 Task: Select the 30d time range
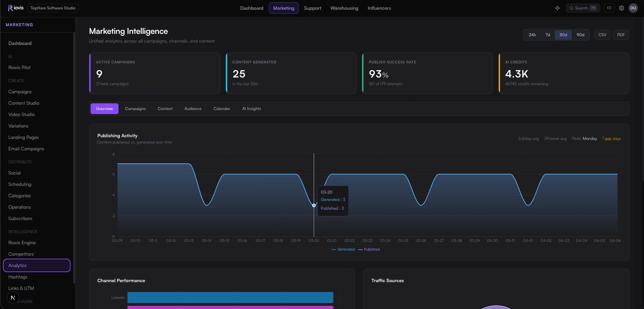[x=563, y=35]
